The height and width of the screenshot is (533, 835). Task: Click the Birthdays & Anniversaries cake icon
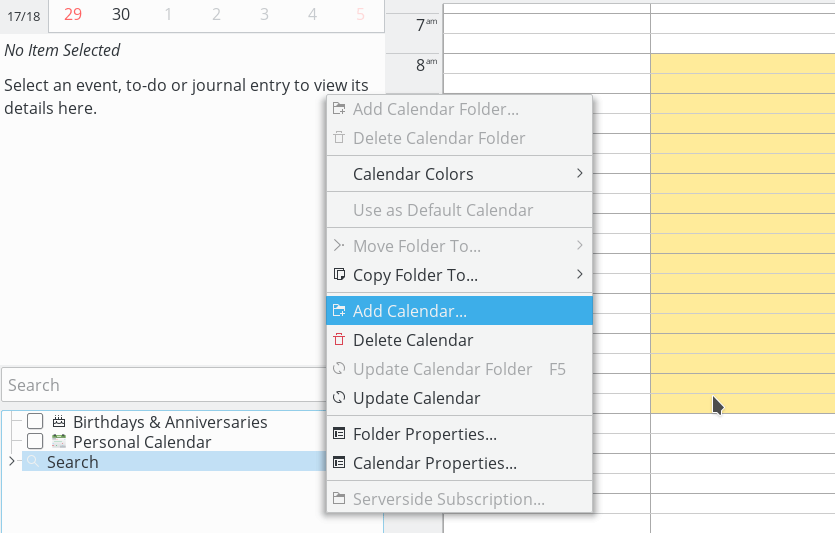pos(59,422)
